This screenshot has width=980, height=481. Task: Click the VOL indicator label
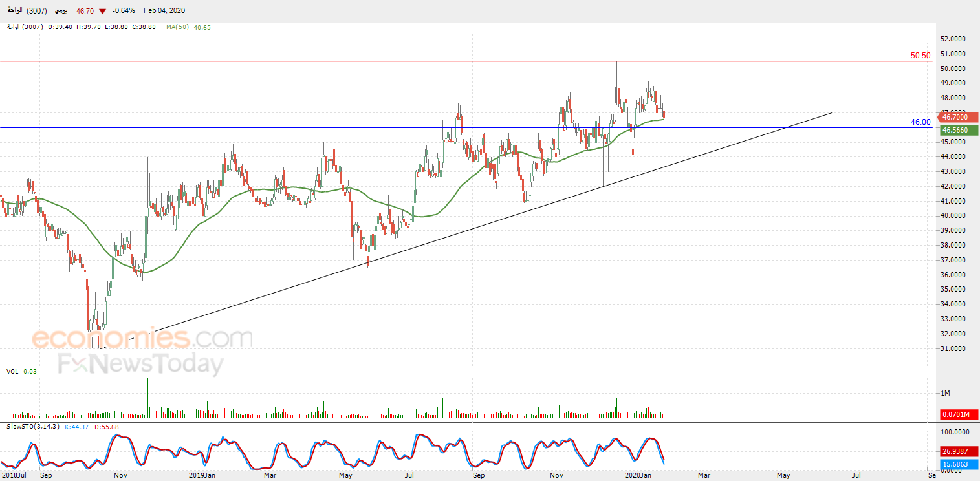coord(12,371)
